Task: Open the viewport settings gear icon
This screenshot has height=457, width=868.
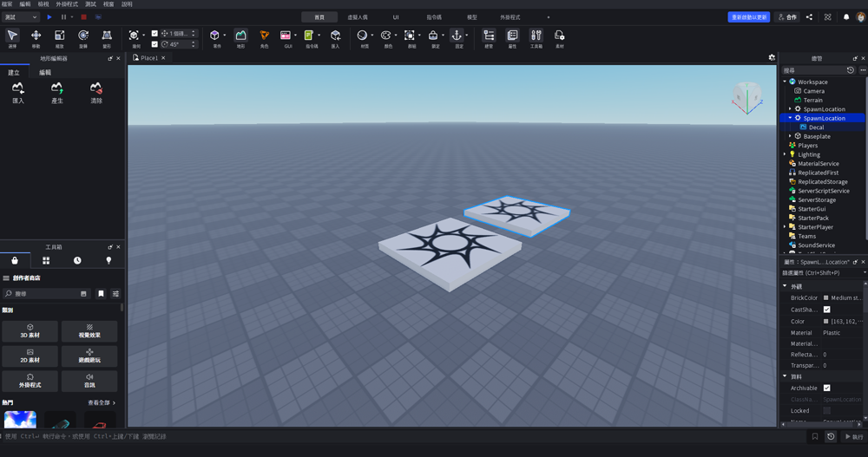Action: [772, 57]
